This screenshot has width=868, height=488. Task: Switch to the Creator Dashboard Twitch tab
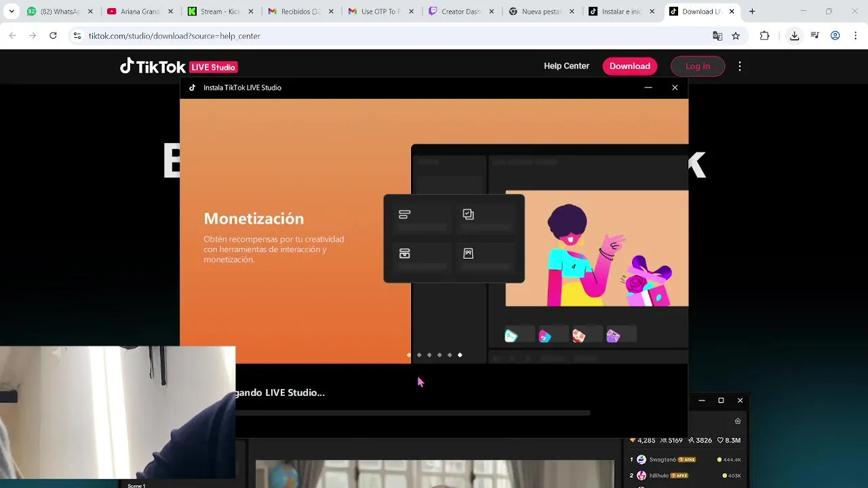(x=460, y=12)
